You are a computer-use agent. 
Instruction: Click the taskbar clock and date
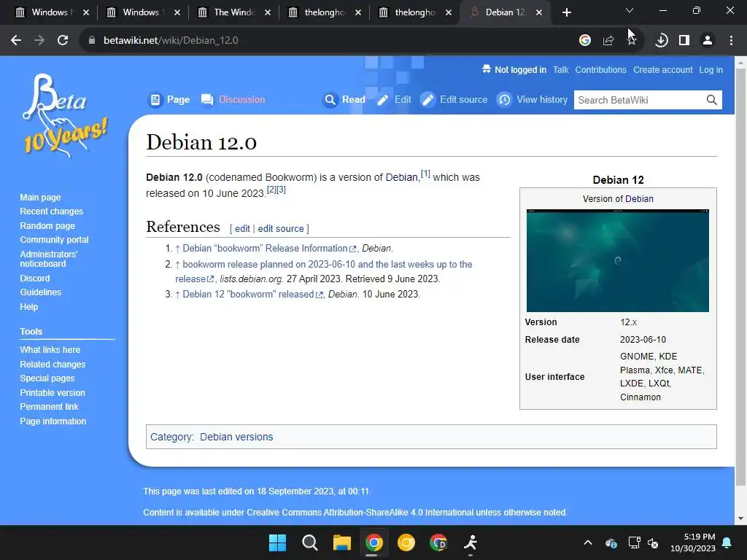pyautogui.click(x=693, y=542)
